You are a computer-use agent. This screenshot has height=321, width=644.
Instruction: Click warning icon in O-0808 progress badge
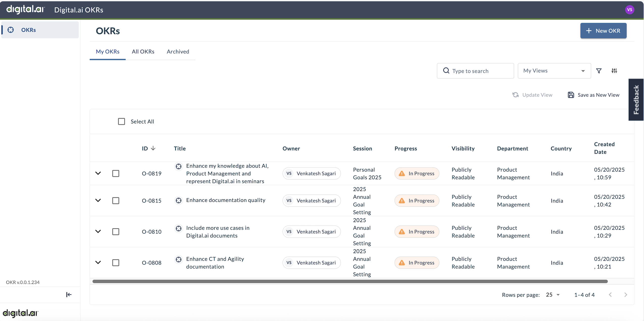402,263
